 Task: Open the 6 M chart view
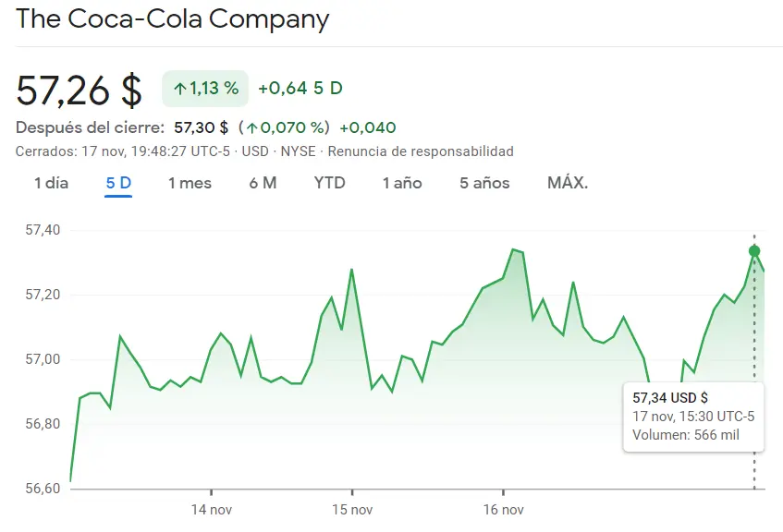(263, 183)
